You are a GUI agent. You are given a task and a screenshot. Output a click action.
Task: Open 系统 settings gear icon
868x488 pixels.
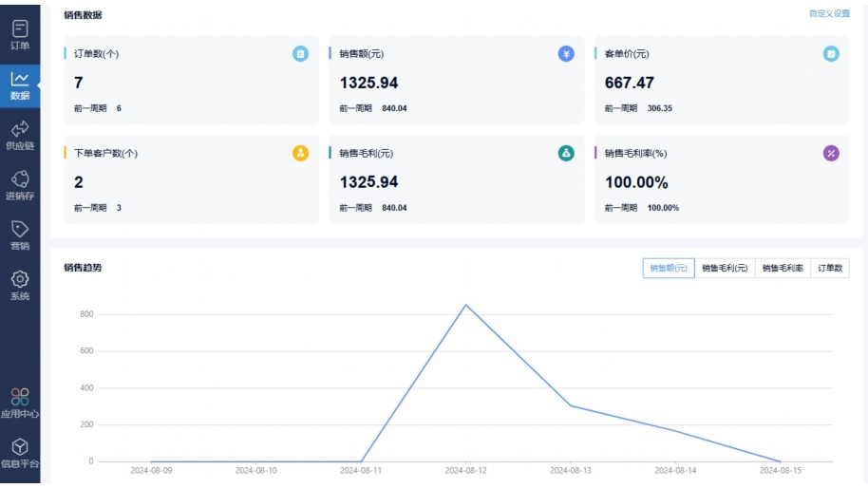pyautogui.click(x=20, y=281)
